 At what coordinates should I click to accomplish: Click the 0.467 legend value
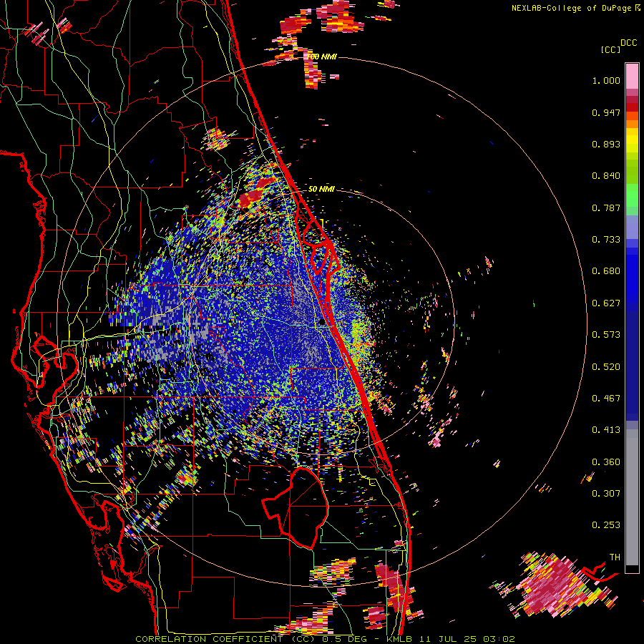606,399
